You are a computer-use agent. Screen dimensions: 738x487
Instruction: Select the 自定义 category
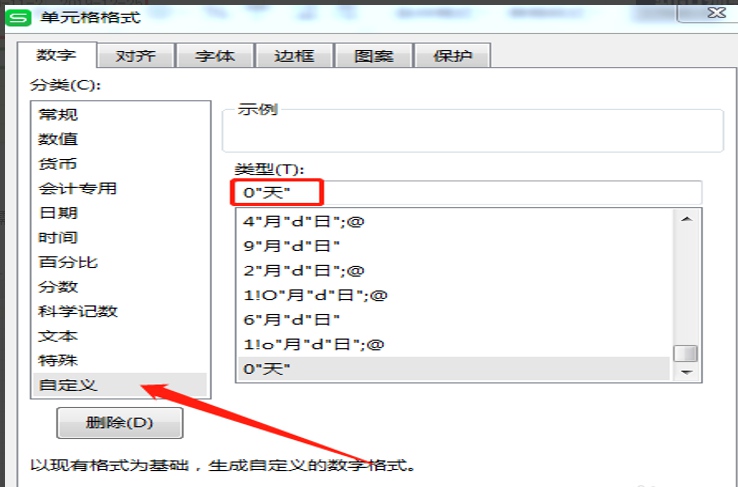(120, 385)
